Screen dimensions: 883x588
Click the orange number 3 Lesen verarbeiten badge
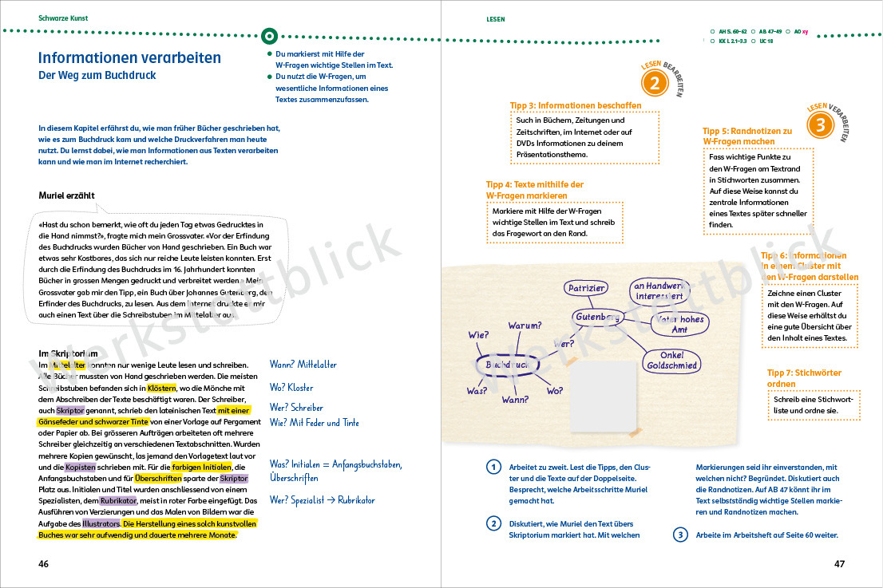[x=820, y=124]
